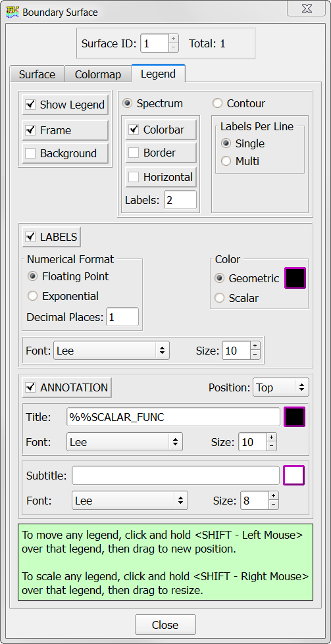Enable the Background checkbox
This screenshot has height=644, width=331.
[x=65, y=154]
